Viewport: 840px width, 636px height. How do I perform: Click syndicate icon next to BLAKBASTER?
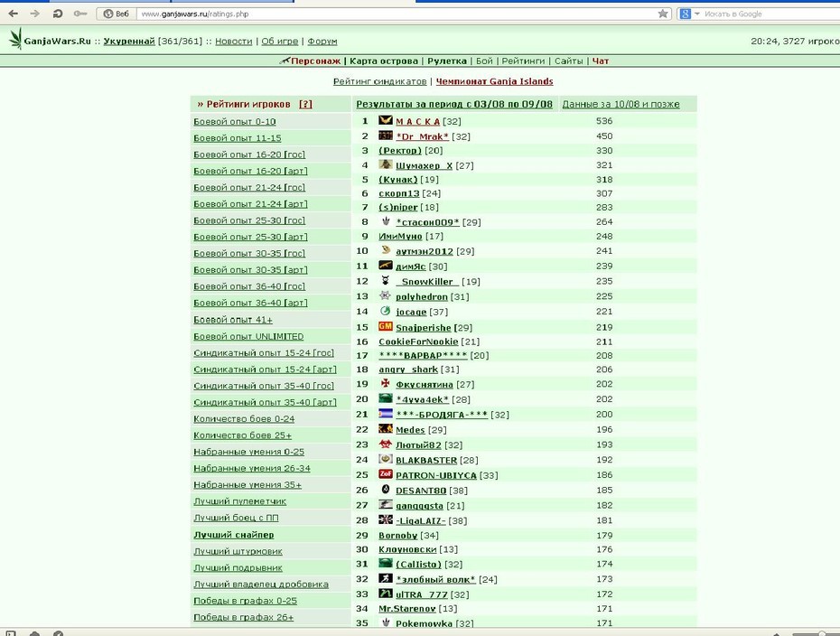(x=386, y=459)
